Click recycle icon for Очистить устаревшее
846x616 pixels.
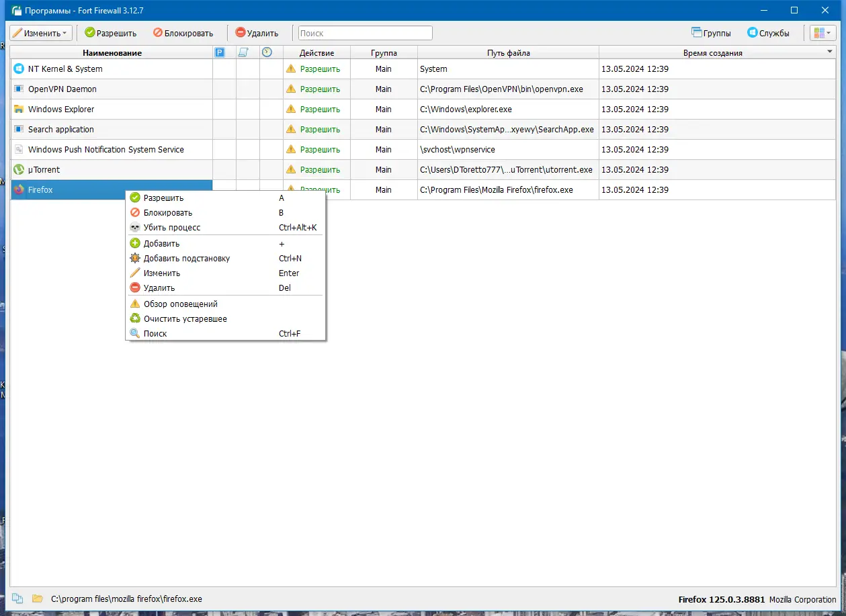click(135, 318)
